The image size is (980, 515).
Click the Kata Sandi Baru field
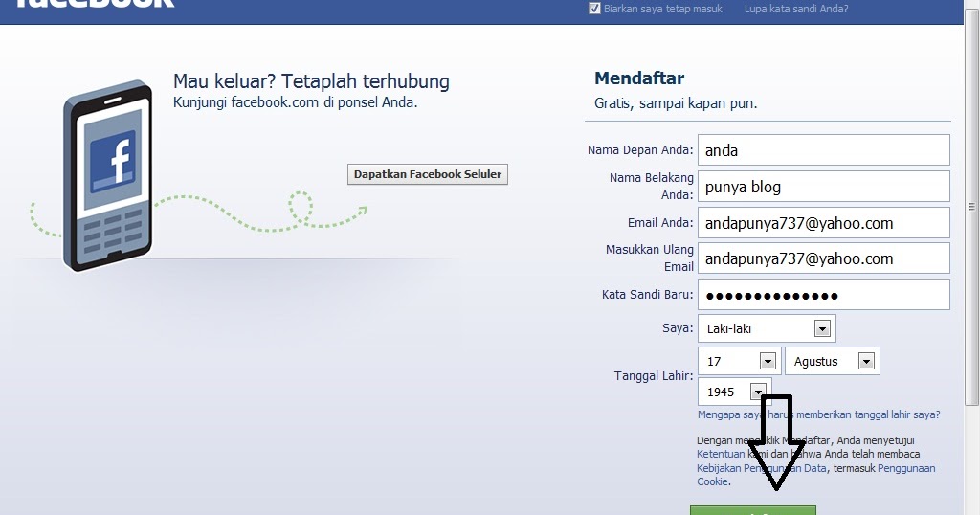click(x=824, y=295)
